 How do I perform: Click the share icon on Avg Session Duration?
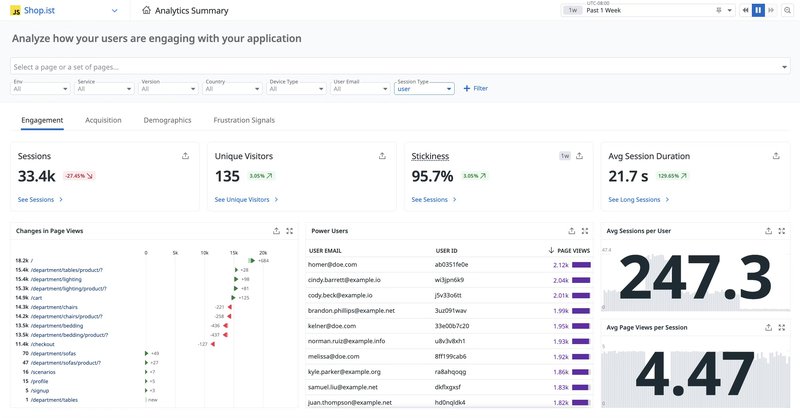point(776,156)
